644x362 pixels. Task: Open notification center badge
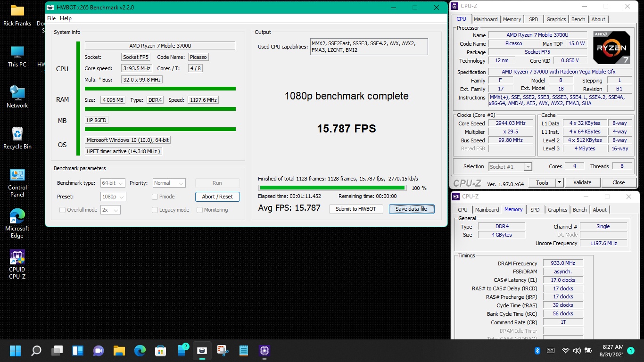pyautogui.click(x=631, y=351)
